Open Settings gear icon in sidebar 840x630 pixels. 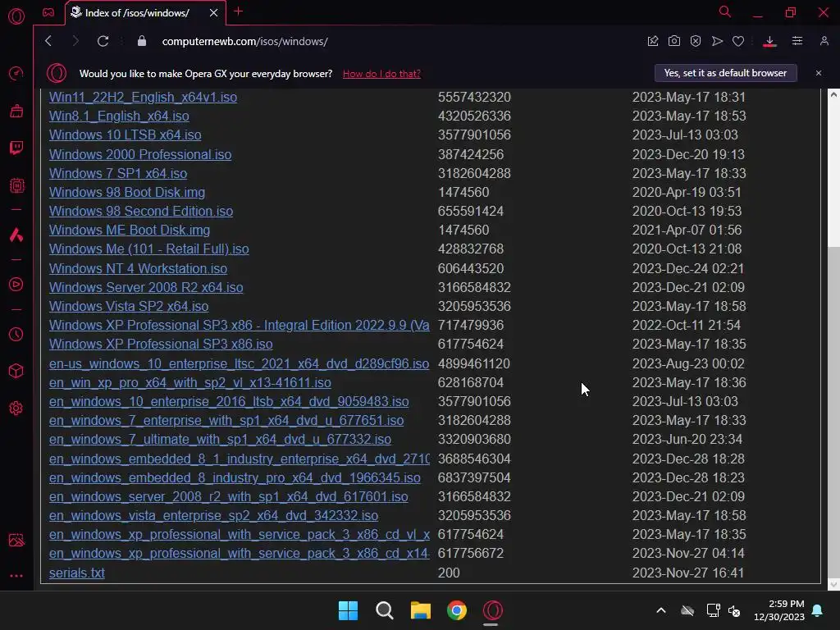click(x=16, y=409)
